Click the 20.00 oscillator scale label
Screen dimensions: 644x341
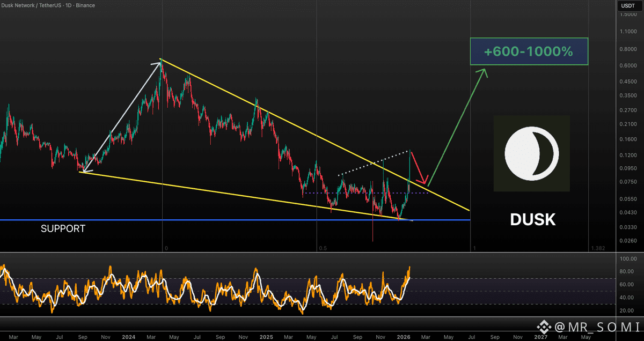(627, 310)
